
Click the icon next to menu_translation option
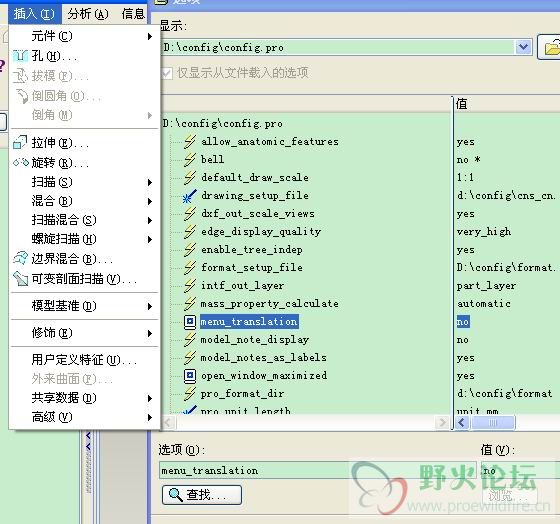click(x=190, y=322)
